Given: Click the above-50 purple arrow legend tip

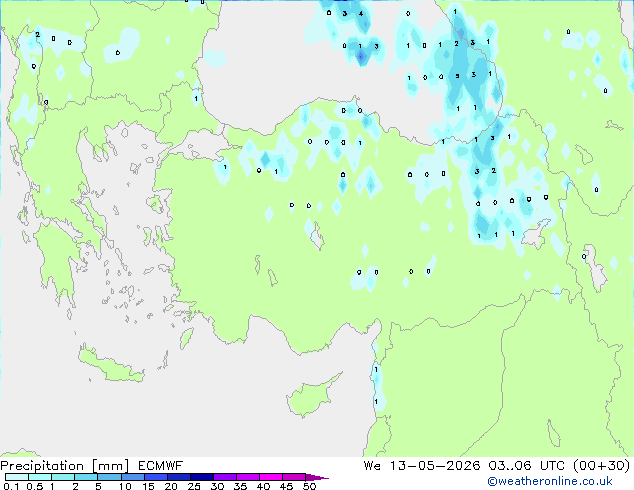Looking at the screenshot, I should point(317,477).
